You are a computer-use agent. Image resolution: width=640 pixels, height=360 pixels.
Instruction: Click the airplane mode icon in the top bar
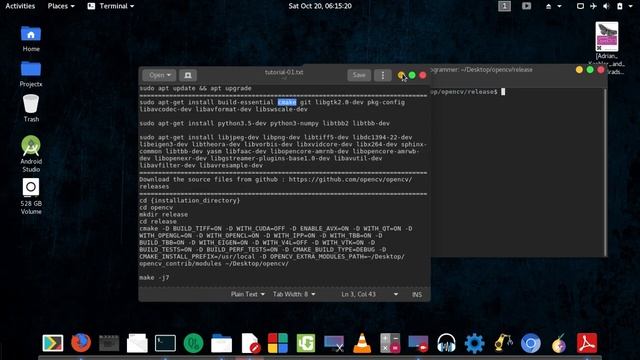coord(593,6)
